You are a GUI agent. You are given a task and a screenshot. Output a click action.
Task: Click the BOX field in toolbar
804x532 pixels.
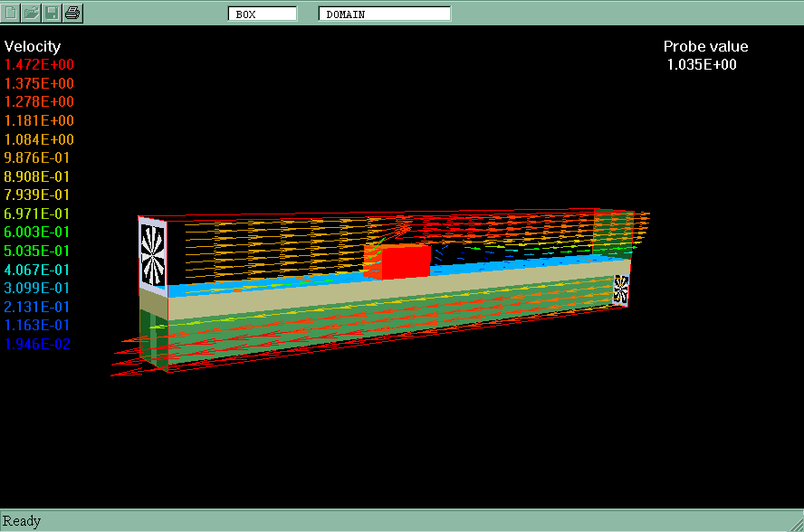coord(262,14)
